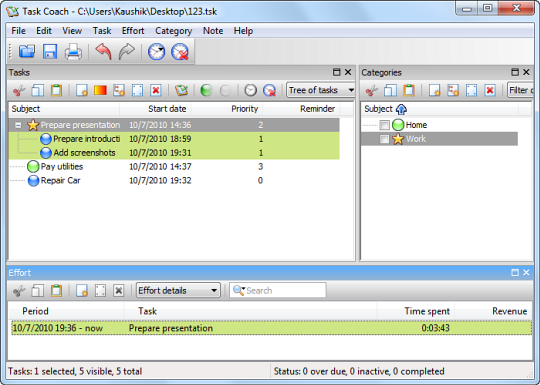Click New subcategory icon in Categories toolbar
The image size is (540, 385).
(453, 91)
